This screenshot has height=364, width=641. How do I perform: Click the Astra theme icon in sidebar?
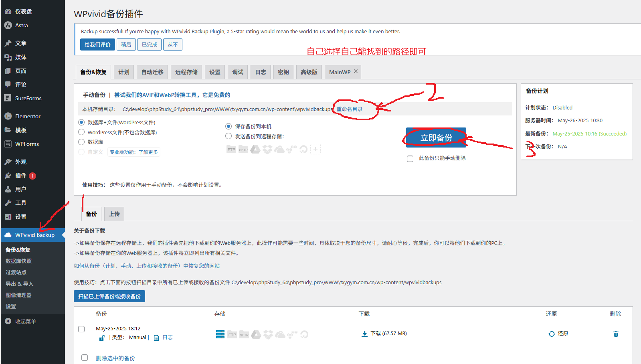pyautogui.click(x=8, y=25)
